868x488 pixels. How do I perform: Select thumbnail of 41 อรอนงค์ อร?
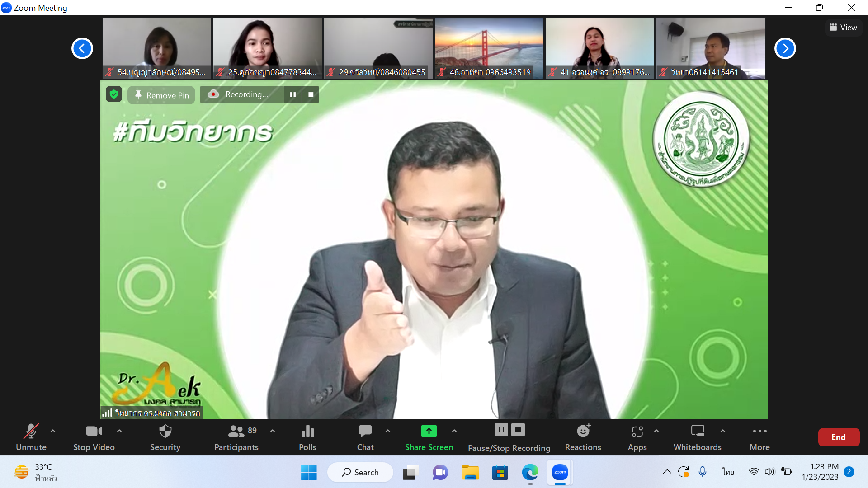coord(600,48)
